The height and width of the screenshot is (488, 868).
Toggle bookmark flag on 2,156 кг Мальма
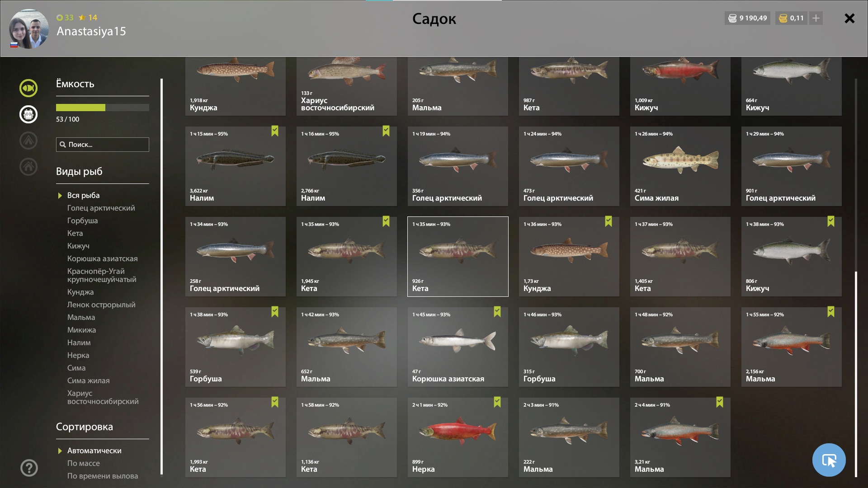(831, 312)
